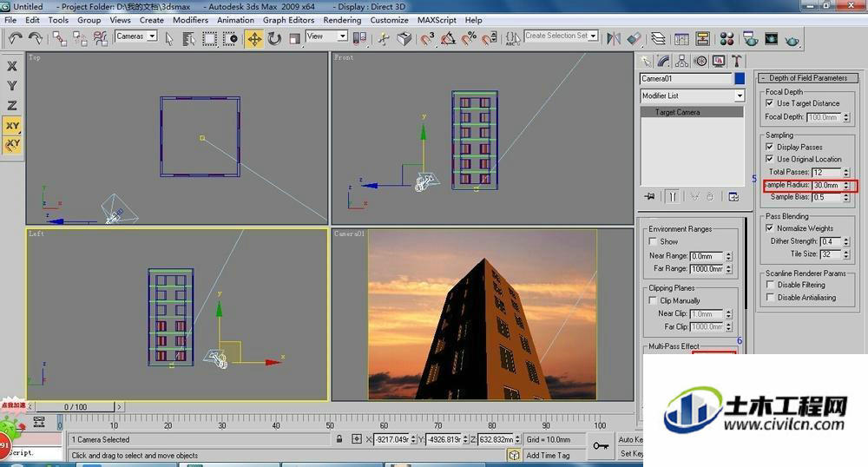The height and width of the screenshot is (467, 868).
Task: Select Target Camera in the modifier stack
Action: click(x=692, y=112)
